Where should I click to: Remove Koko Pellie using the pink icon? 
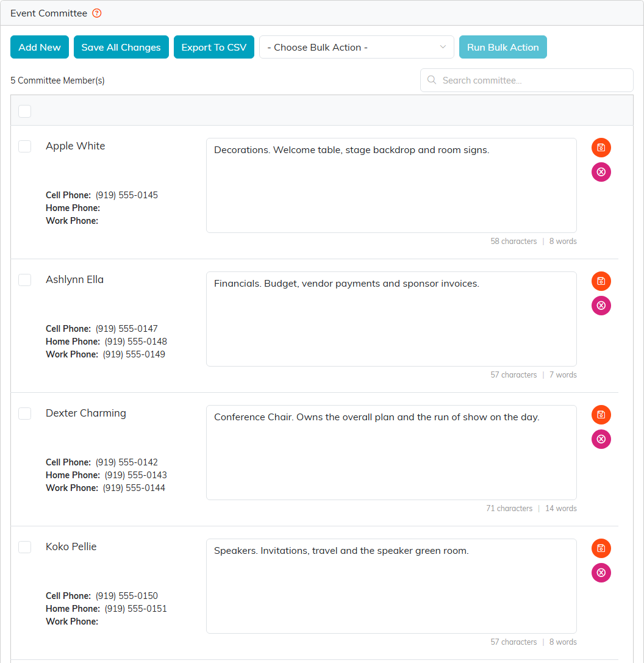pos(601,573)
